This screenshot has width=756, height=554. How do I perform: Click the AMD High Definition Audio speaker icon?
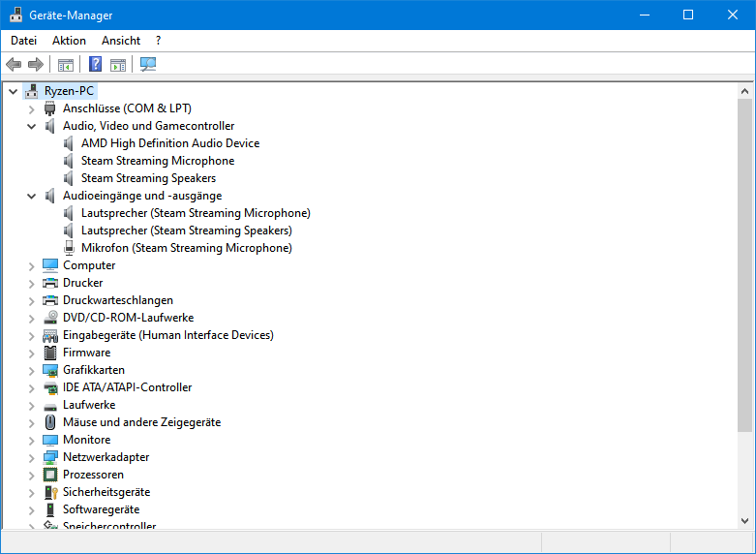click(69, 143)
